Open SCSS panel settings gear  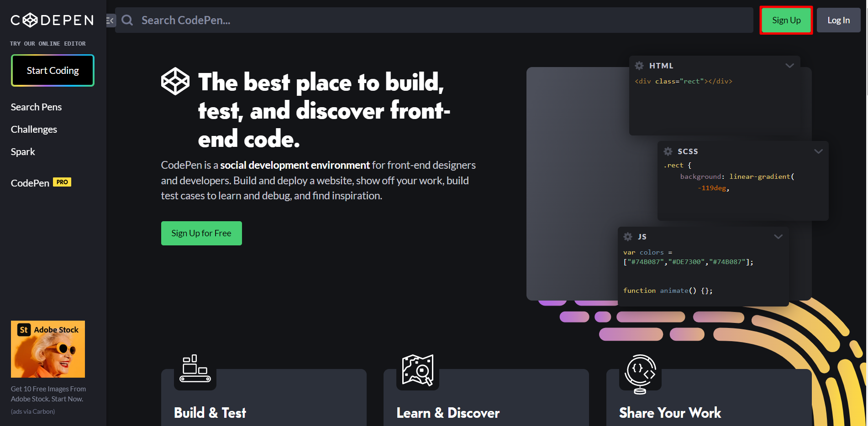668,151
